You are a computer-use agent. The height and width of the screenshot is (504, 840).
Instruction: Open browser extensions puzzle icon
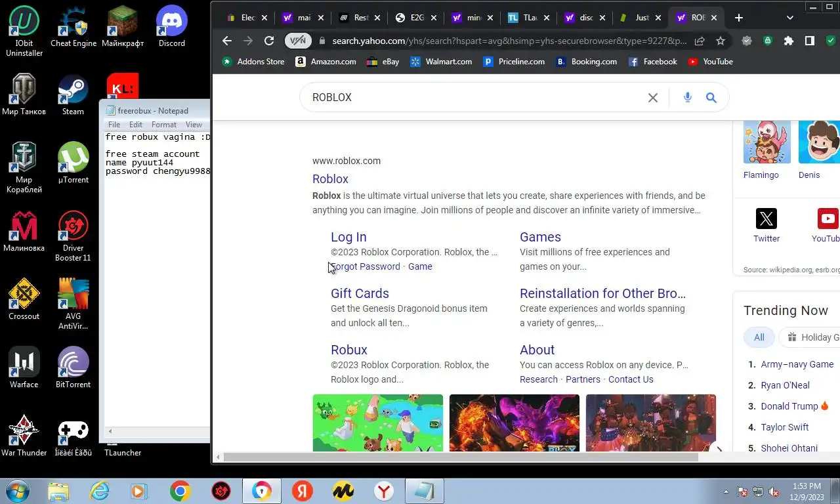(x=789, y=41)
